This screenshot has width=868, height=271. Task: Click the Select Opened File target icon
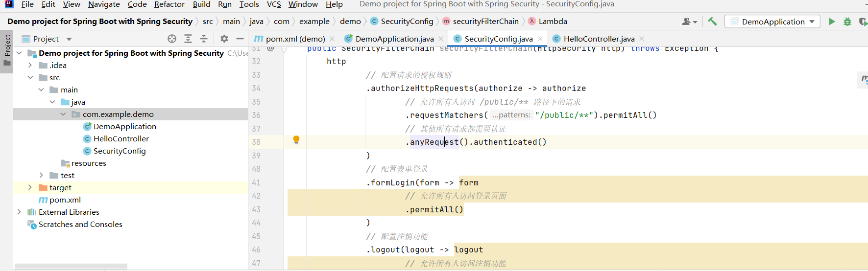pos(172,39)
